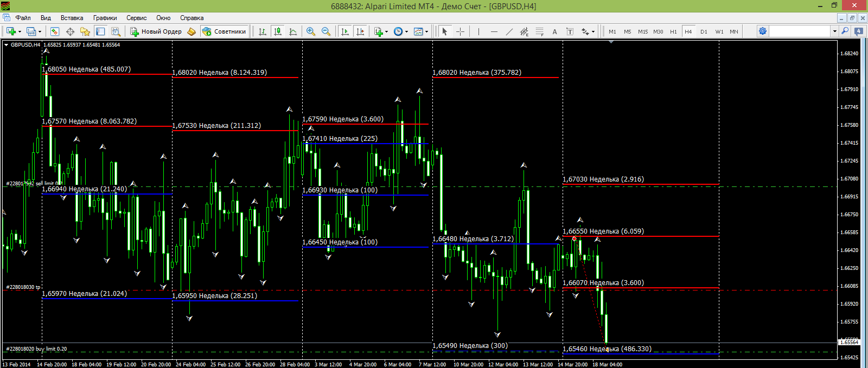Open the new chart icon
This screenshot has height=368, width=868.
click(x=11, y=31)
